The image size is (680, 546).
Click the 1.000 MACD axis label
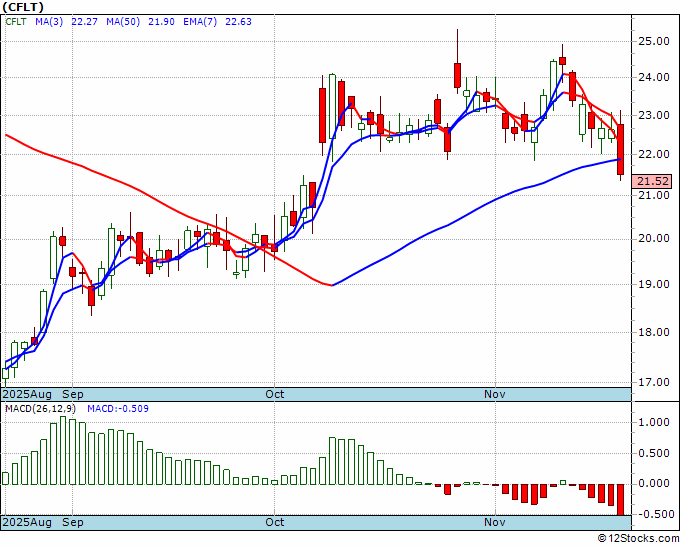(656, 422)
